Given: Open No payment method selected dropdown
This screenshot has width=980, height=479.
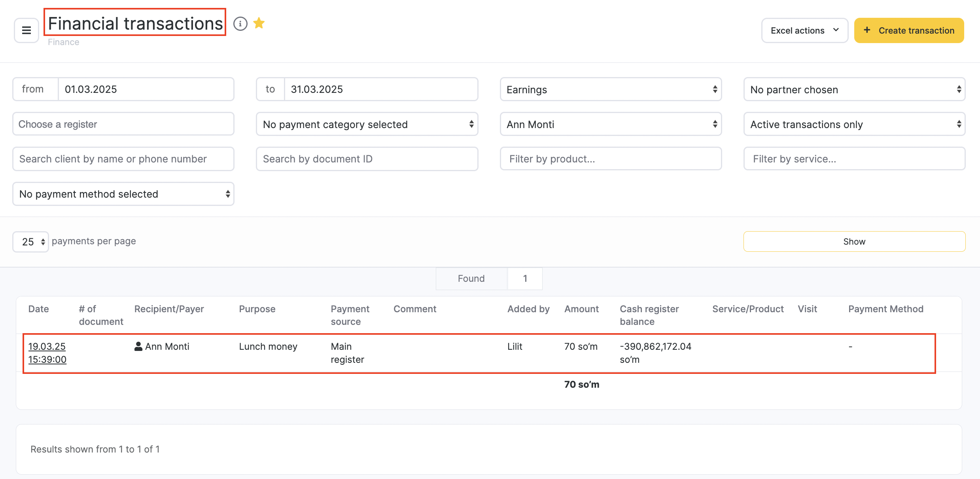Looking at the screenshot, I should (123, 194).
